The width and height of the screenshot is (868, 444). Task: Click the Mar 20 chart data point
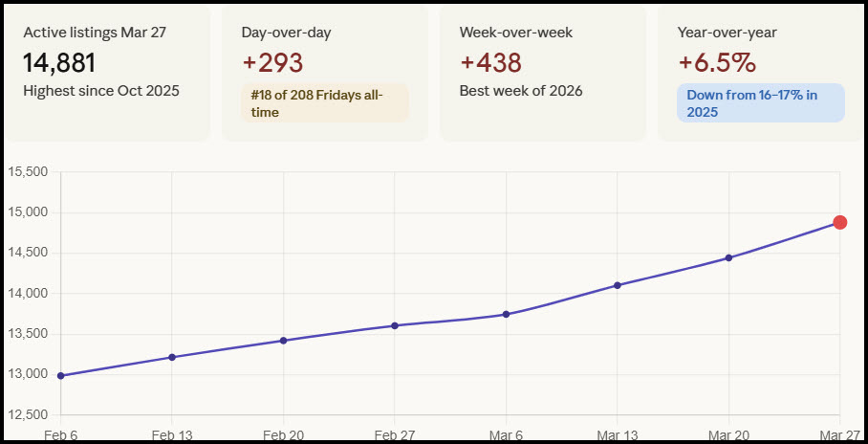(728, 257)
